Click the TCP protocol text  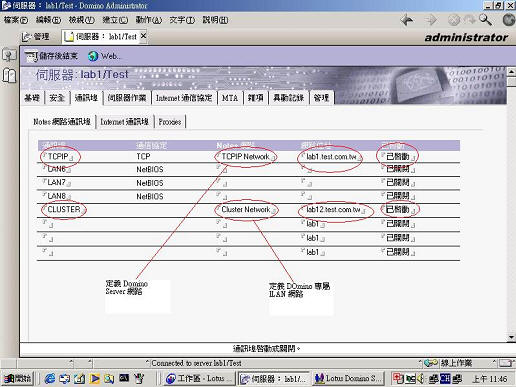point(143,157)
